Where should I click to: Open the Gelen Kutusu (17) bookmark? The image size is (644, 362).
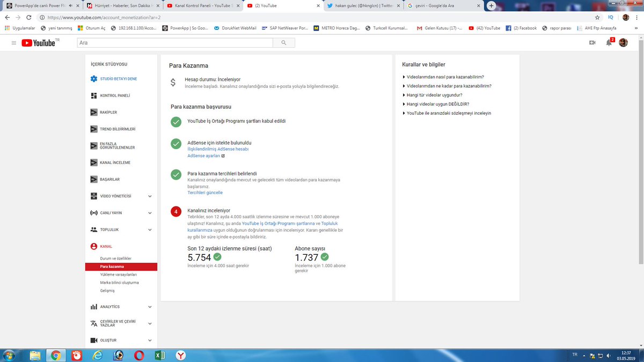tap(440, 28)
